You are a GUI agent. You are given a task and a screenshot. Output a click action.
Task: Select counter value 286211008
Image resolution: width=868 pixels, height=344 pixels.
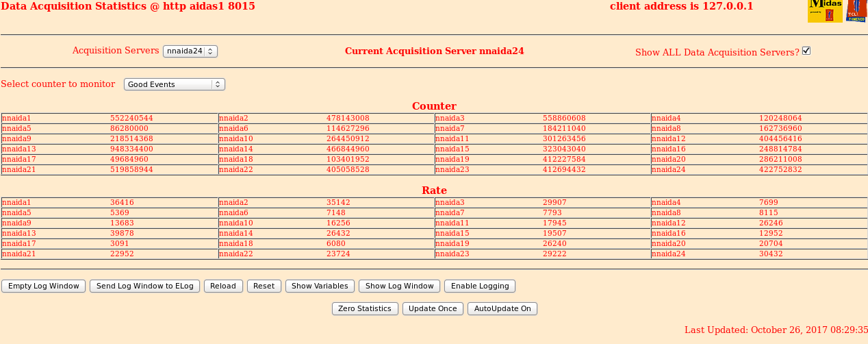(x=780, y=159)
